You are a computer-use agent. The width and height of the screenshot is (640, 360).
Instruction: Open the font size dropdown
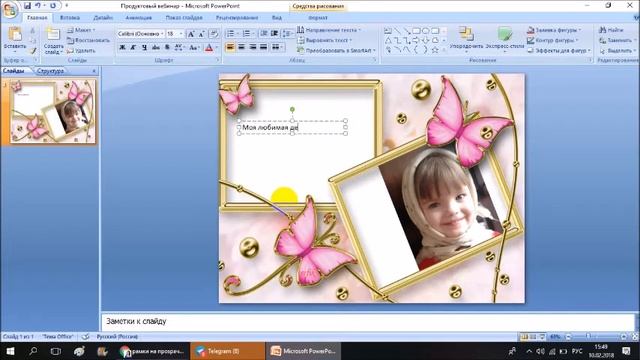181,34
